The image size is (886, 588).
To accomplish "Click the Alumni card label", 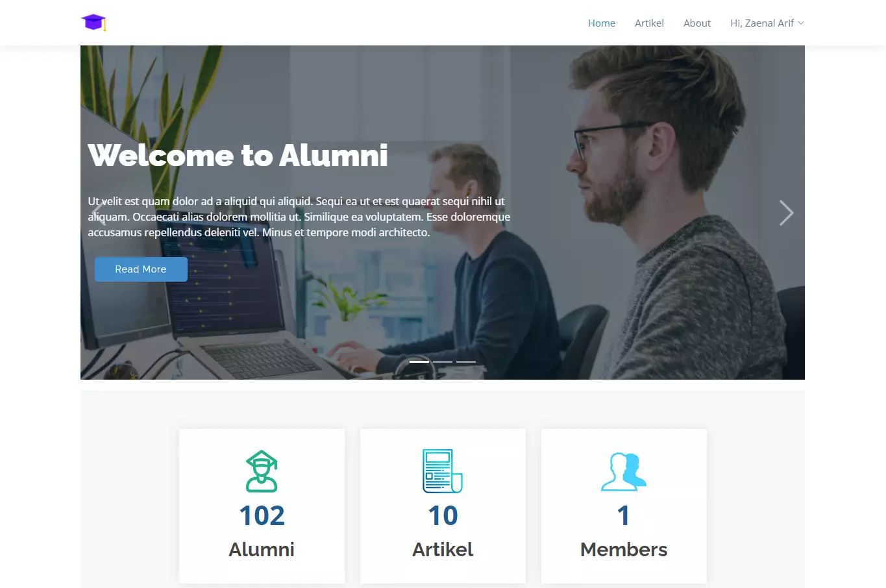I will tap(262, 550).
